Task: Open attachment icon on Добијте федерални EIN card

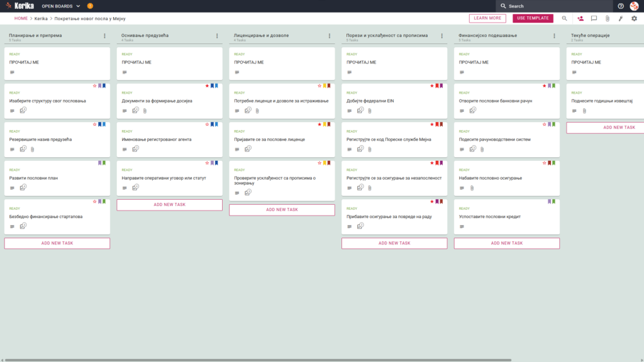Action: (x=370, y=111)
